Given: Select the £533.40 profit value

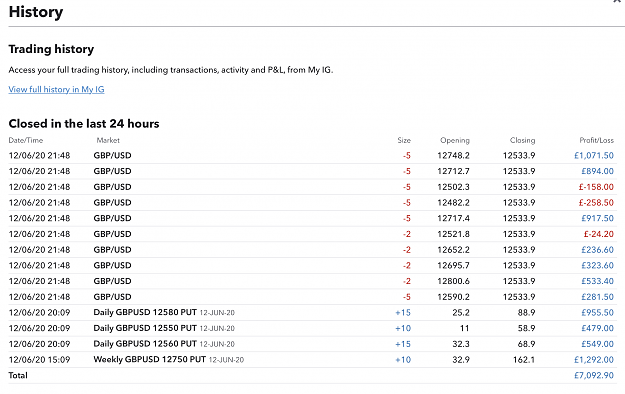Looking at the screenshot, I should (x=597, y=281).
